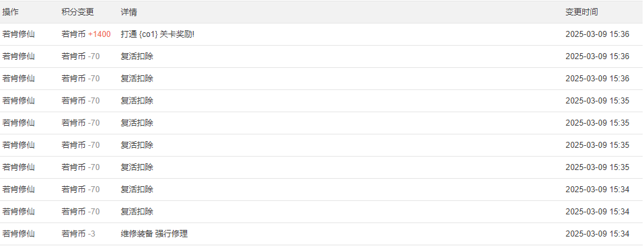Click the -70 amount directly under +1400
Image resolution: width=644 pixels, height=246 pixels.
pyautogui.click(x=94, y=56)
